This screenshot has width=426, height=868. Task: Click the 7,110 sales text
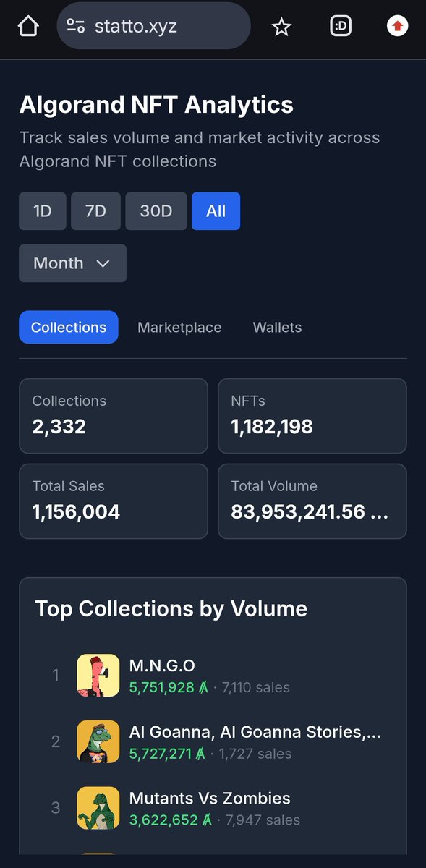[x=256, y=687]
